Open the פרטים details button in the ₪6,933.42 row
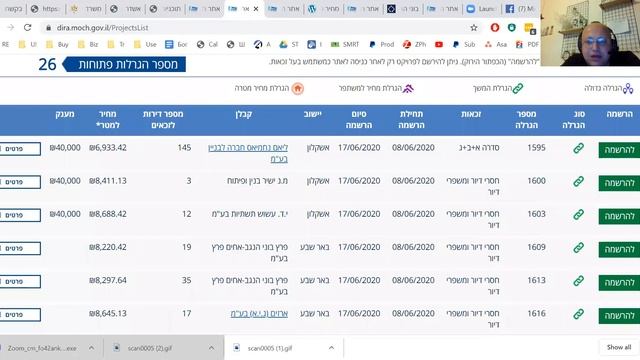This screenshot has width=640, height=360. click(20, 149)
